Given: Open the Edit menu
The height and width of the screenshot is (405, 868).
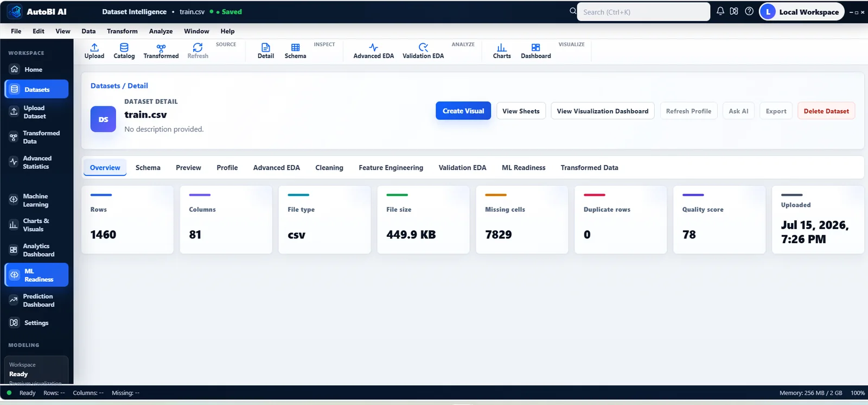Looking at the screenshot, I should (x=39, y=31).
